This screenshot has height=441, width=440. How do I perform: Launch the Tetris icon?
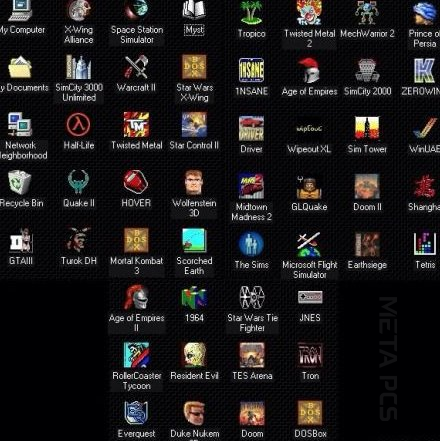pyautogui.click(x=425, y=244)
